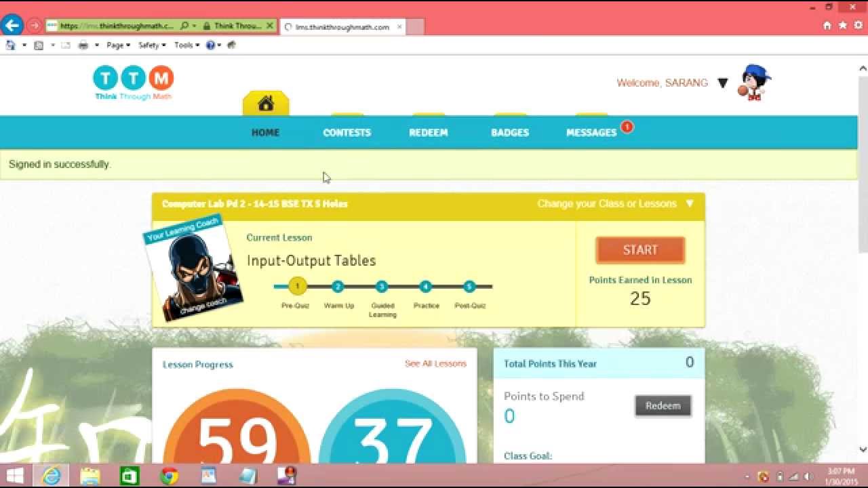The height and width of the screenshot is (488, 868).
Task: Click the yellow home house icon
Action: [x=266, y=103]
